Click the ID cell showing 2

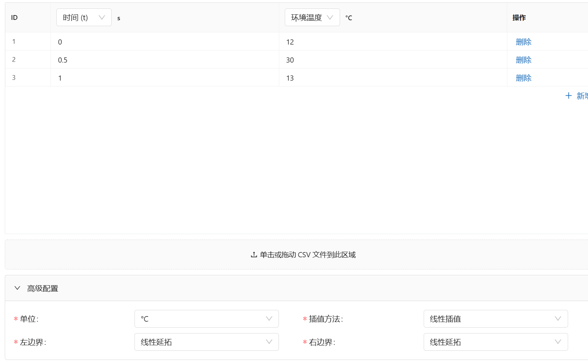coord(28,60)
